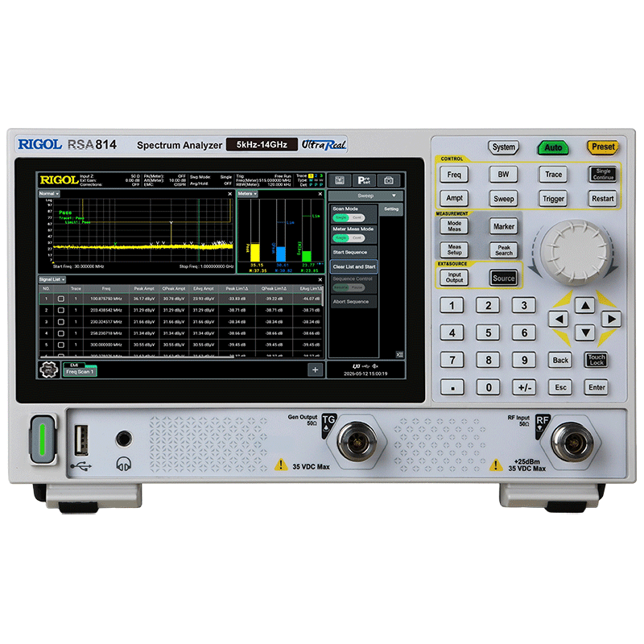Tap the full-screen display icon left of Preset
The width and height of the screenshot is (644, 644).
[339, 180]
